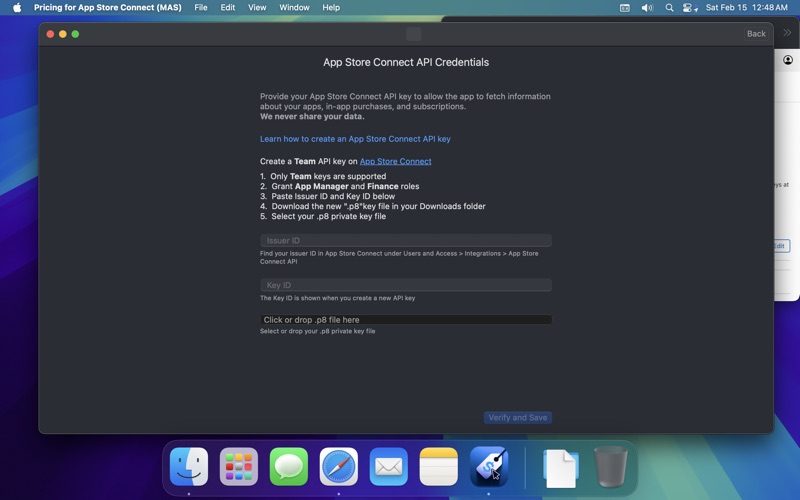
Task: Click the Key ID is shown hint text
Action: tap(337, 298)
